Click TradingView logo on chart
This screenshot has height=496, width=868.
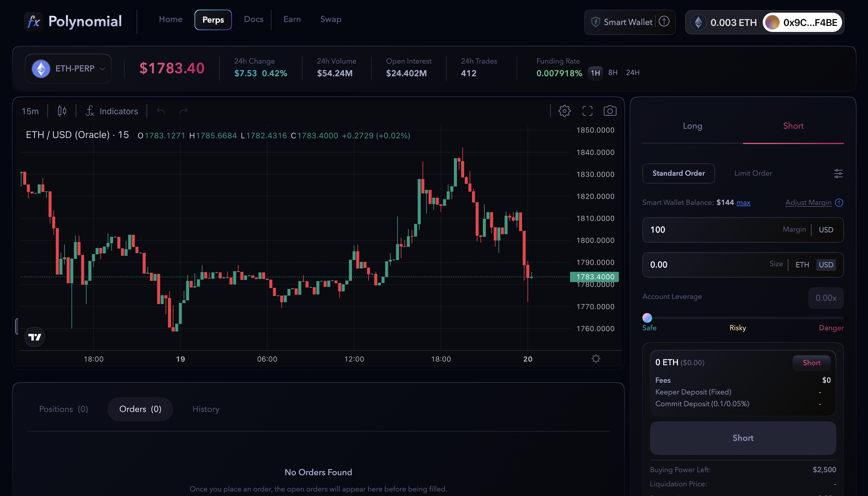tap(34, 337)
